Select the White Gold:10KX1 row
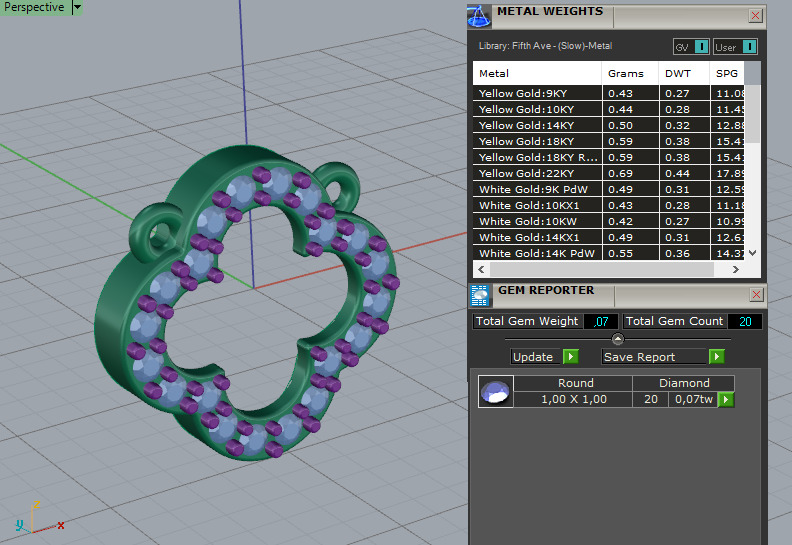The image size is (792, 545). [609, 205]
